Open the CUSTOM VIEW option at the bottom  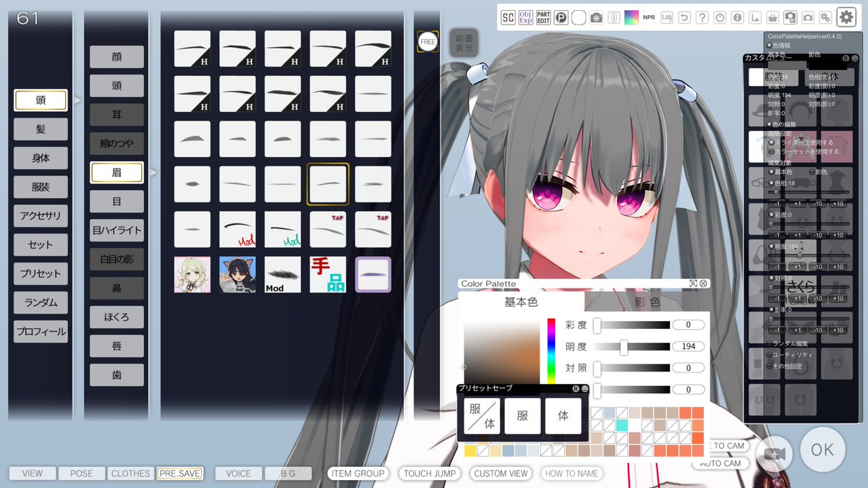501,474
